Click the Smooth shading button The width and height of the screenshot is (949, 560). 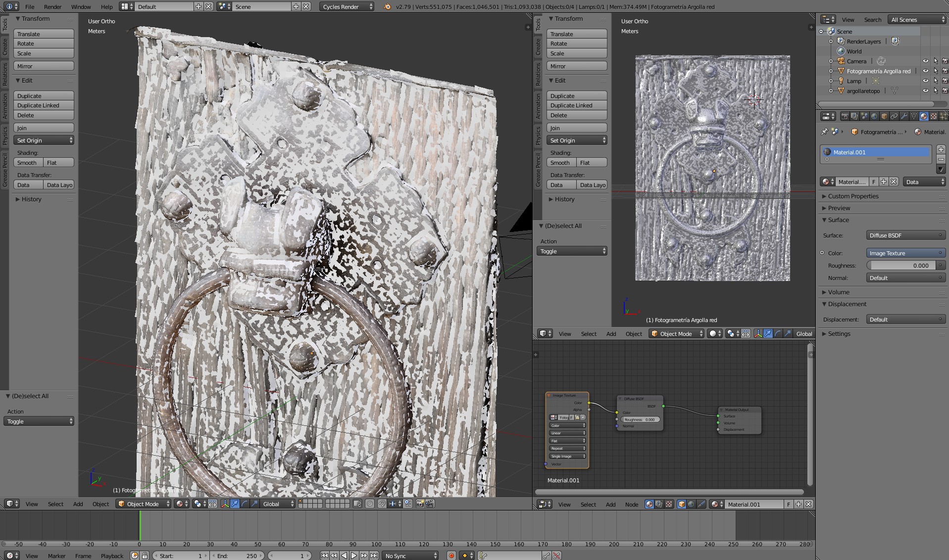tap(27, 162)
